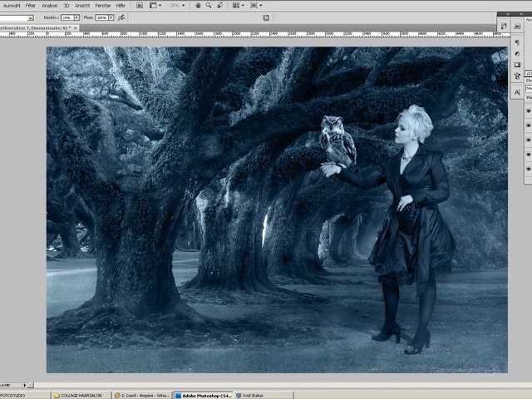Toggle visibility of the first layer
The height and width of the screenshot is (399, 532).
529,110
